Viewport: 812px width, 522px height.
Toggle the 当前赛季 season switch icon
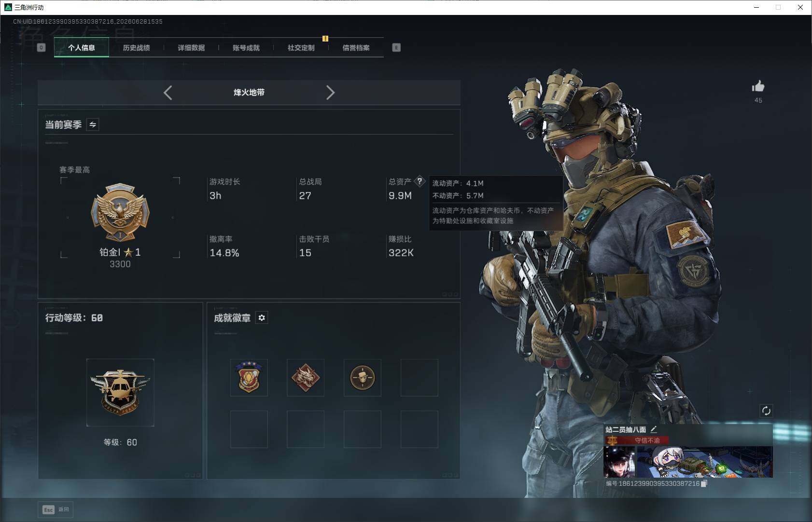(x=93, y=124)
